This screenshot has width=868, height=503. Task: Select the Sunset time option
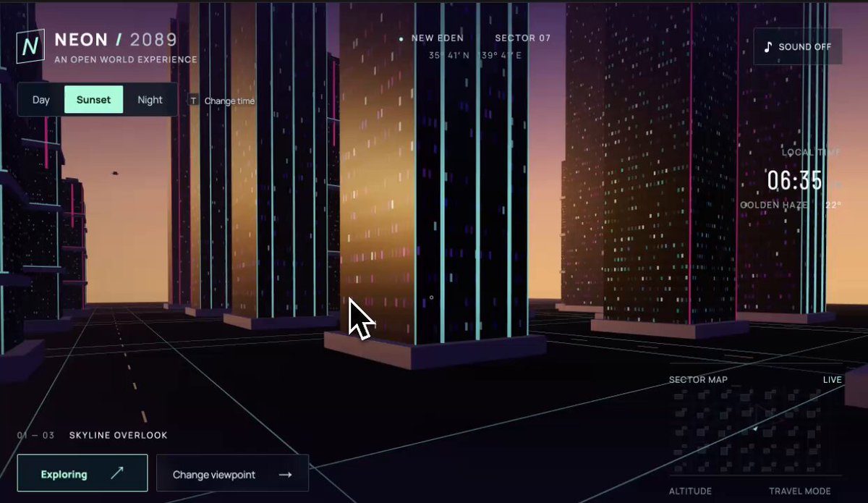coord(94,100)
